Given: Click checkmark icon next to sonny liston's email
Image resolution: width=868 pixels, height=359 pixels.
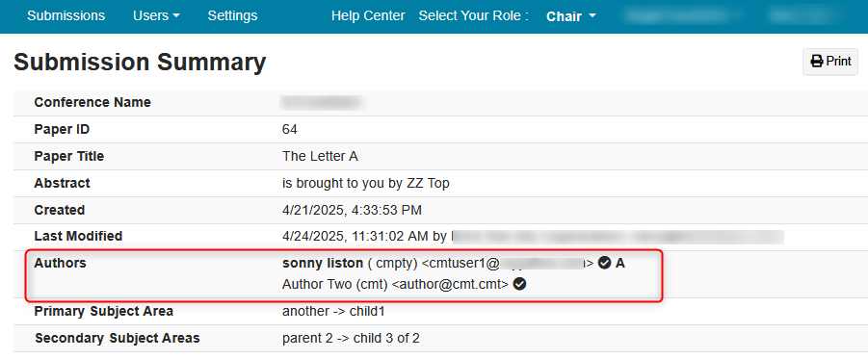Looking at the screenshot, I should coord(604,264).
